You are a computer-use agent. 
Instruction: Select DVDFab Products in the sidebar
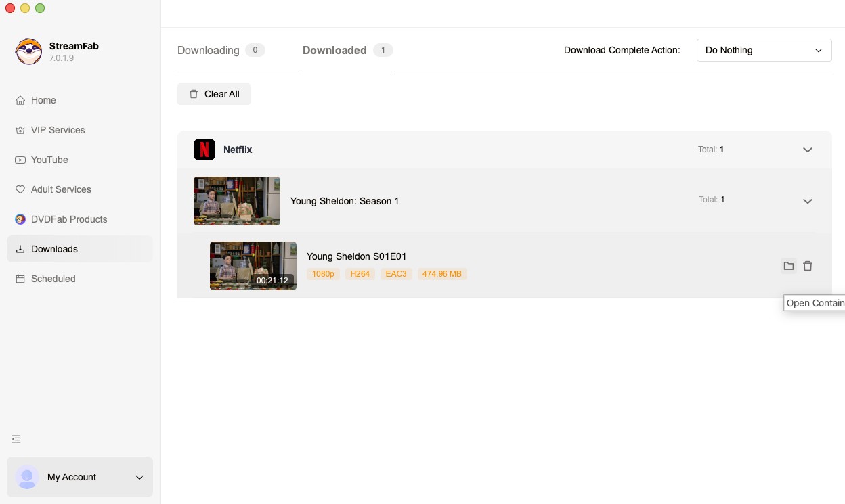coord(69,219)
